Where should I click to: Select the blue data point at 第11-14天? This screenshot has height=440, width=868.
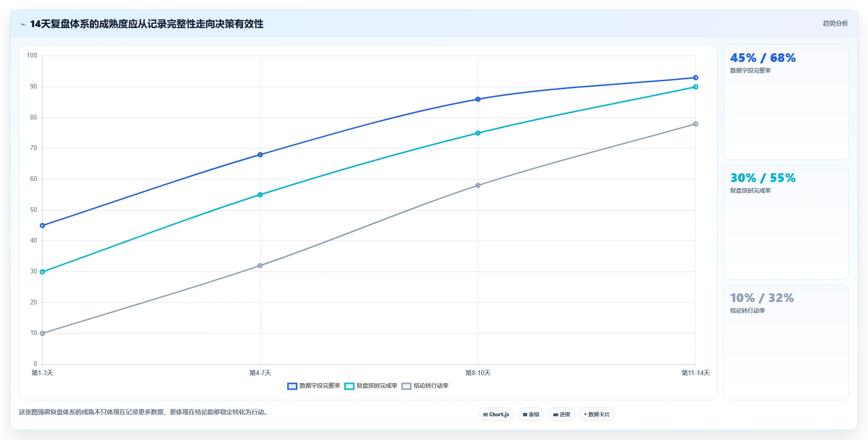(x=695, y=78)
